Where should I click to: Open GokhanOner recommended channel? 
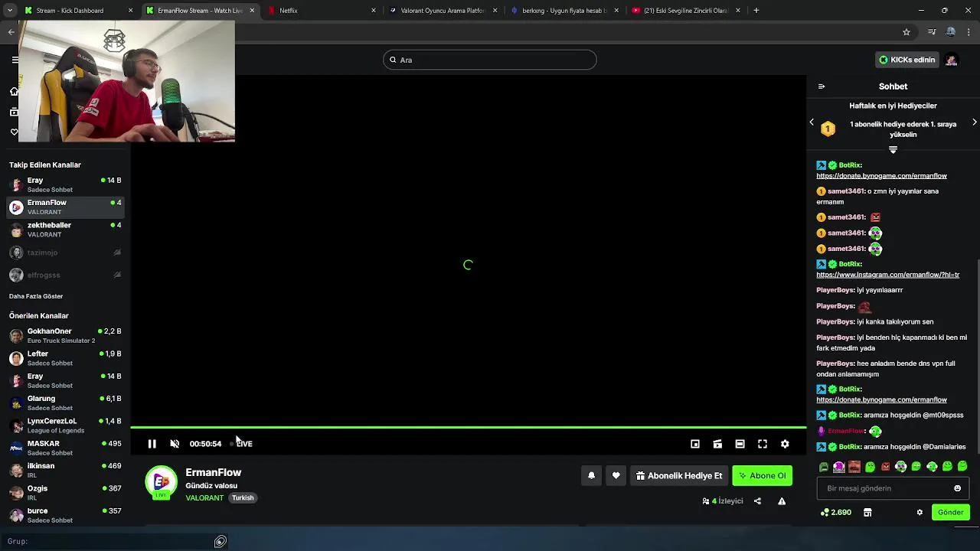65,335
